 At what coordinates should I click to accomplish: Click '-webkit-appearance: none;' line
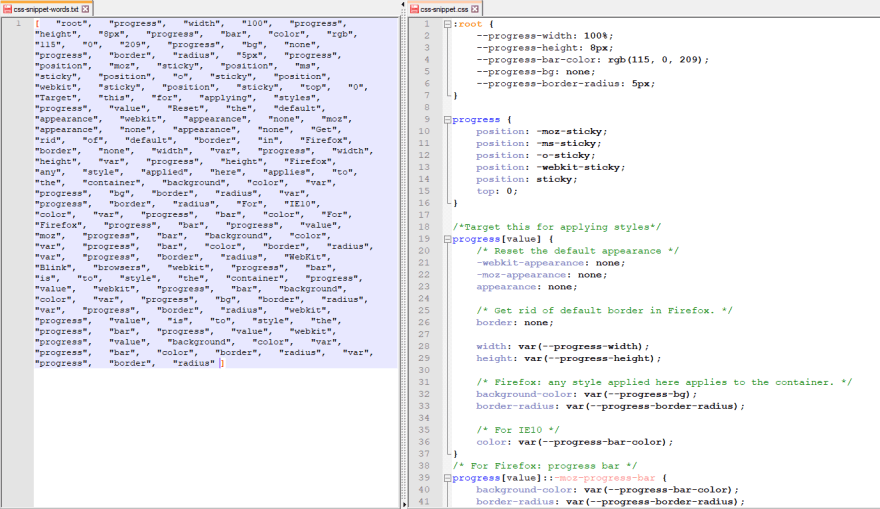coord(551,263)
